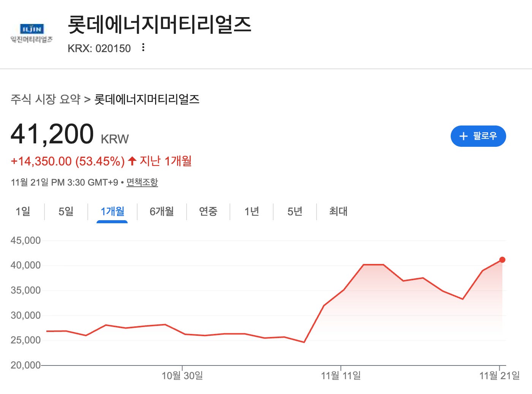The height and width of the screenshot is (394, 532).
Task: Click the KRX: 020150 ticker text
Action: point(99,49)
